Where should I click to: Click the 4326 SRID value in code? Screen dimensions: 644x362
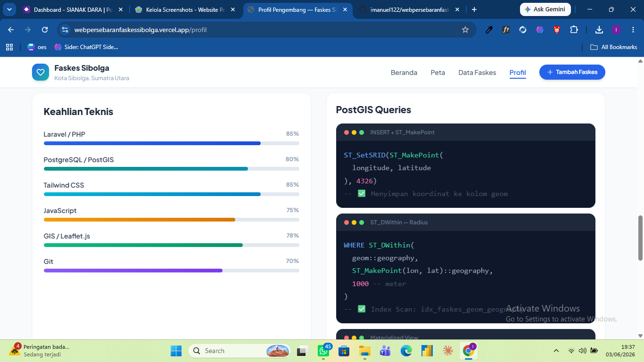click(364, 181)
